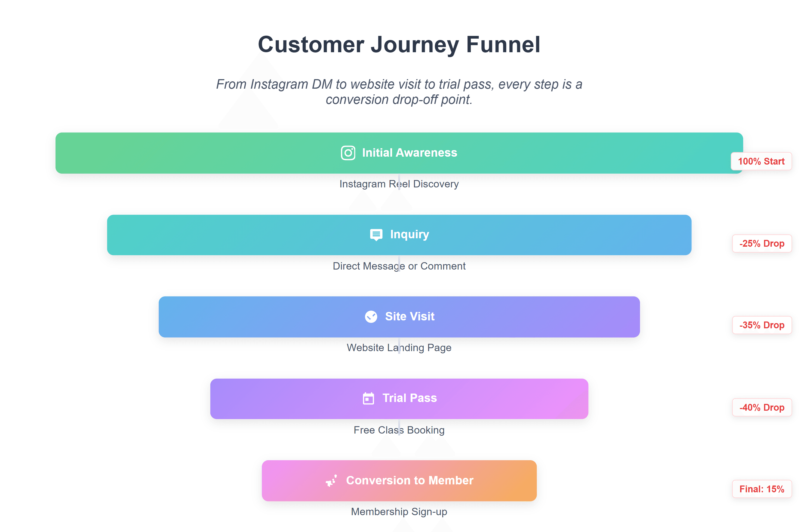Click the compass icon beside Site Visit
This screenshot has width=800, height=532.
(x=371, y=317)
